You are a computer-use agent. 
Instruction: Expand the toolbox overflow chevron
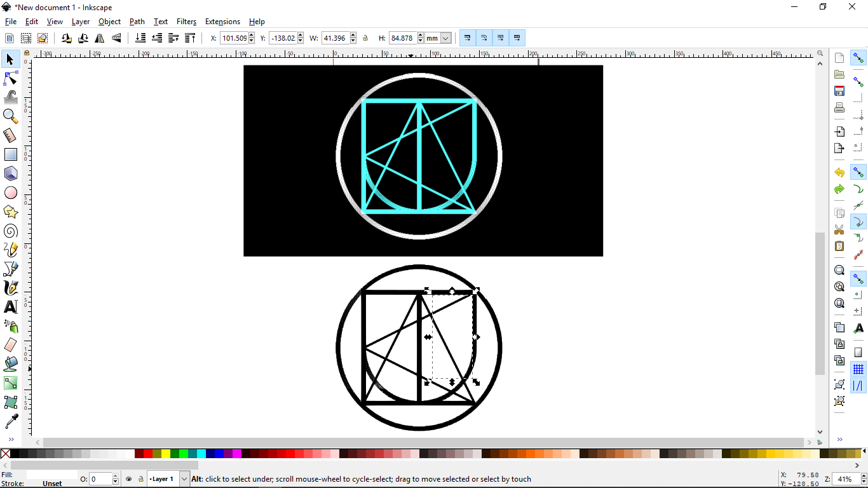[x=11, y=439]
